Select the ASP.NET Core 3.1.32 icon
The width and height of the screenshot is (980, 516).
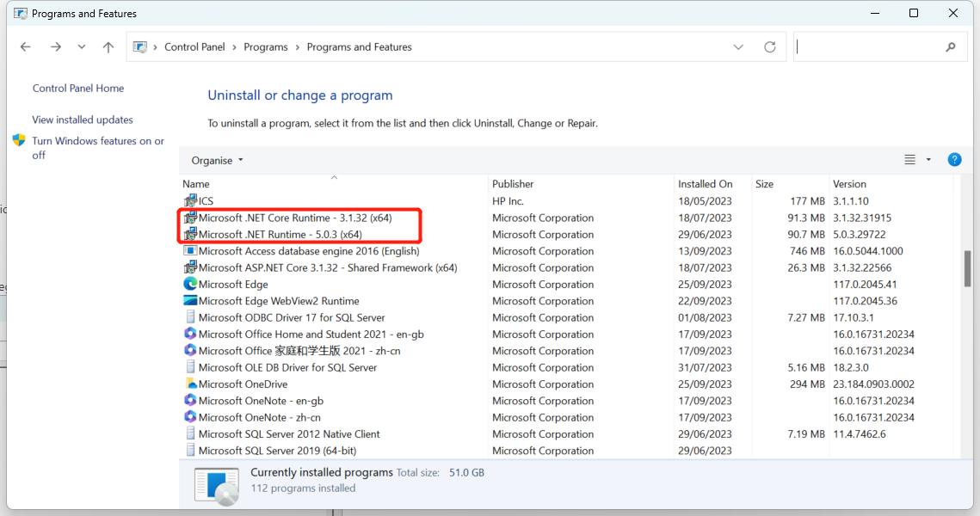click(x=191, y=267)
